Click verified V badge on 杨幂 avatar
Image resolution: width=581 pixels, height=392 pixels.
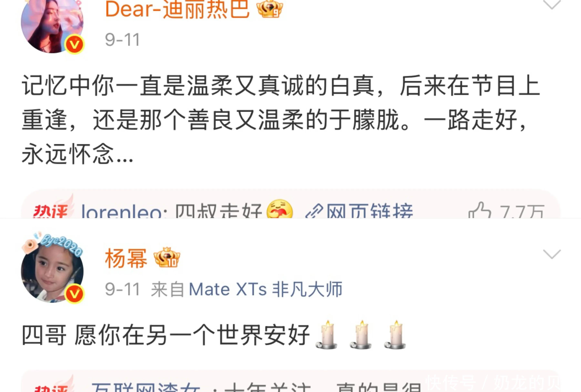(74, 294)
